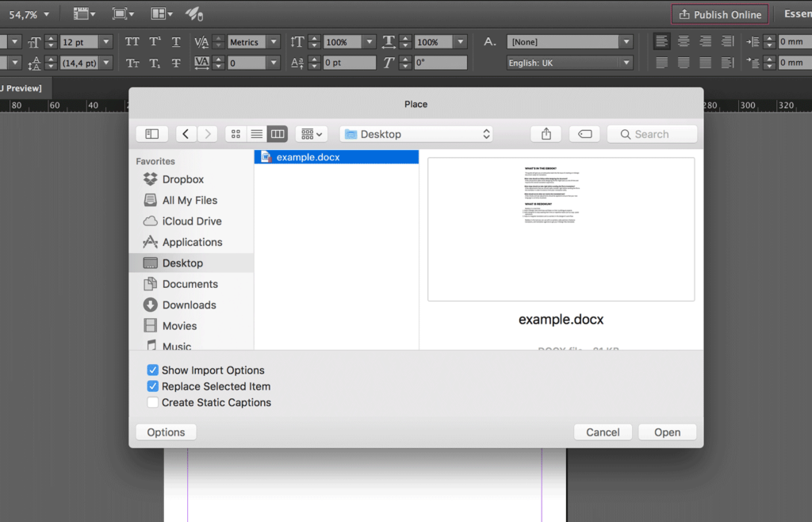The width and height of the screenshot is (812, 522).
Task: Apply superscript formatting in the control panel
Action: (x=155, y=41)
